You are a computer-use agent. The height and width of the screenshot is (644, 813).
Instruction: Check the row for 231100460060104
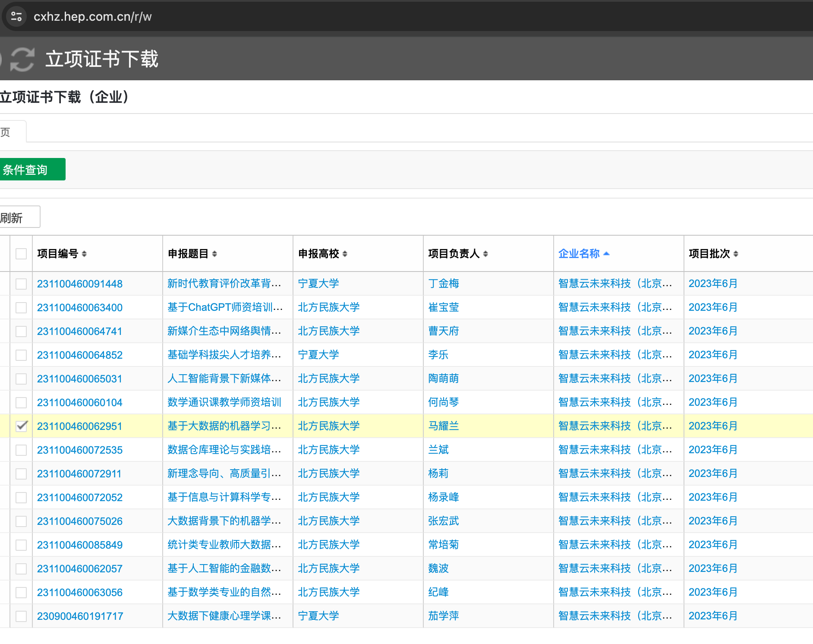point(21,402)
